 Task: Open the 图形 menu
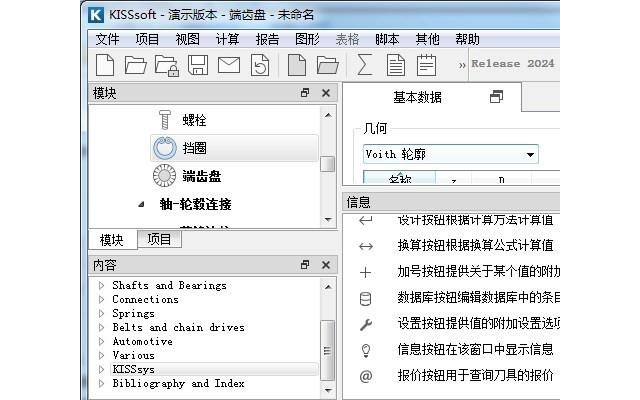click(307, 39)
